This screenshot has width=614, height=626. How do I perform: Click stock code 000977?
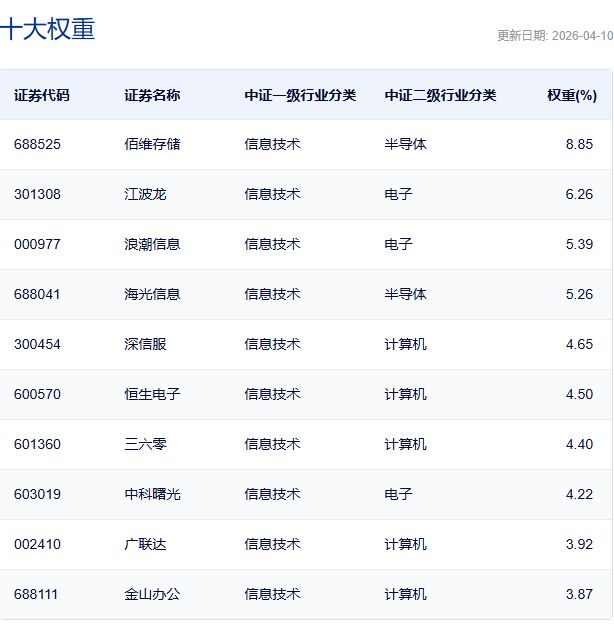[x=37, y=244]
